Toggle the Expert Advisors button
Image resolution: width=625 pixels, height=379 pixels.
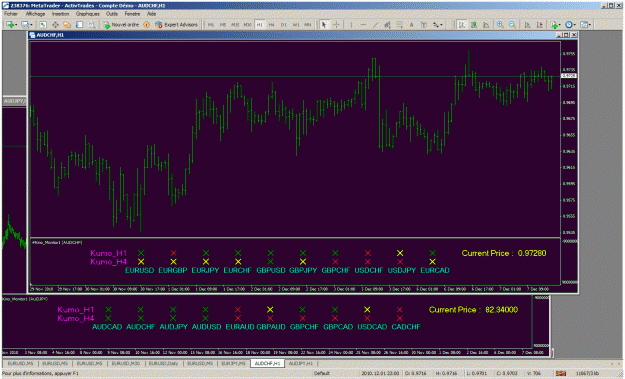(176, 25)
